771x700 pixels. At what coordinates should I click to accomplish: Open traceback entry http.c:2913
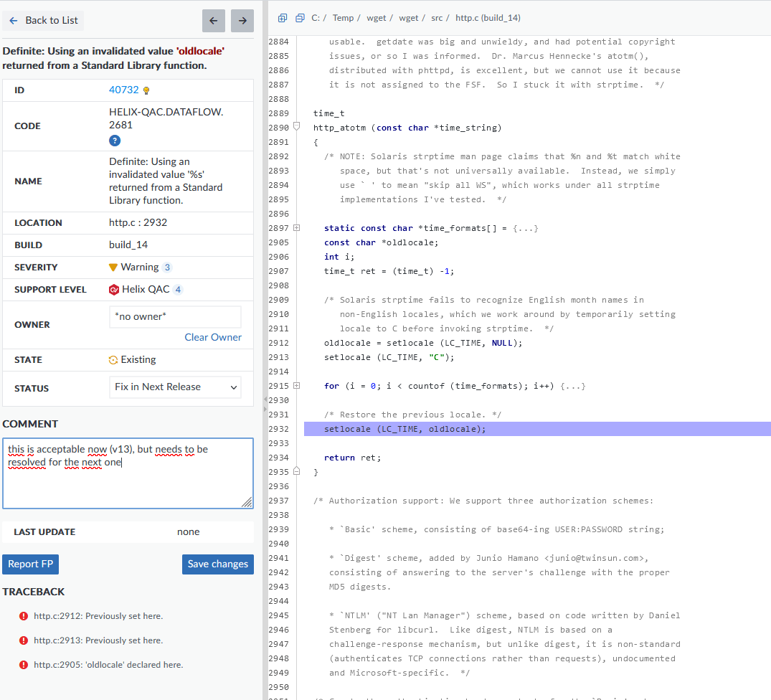98,640
